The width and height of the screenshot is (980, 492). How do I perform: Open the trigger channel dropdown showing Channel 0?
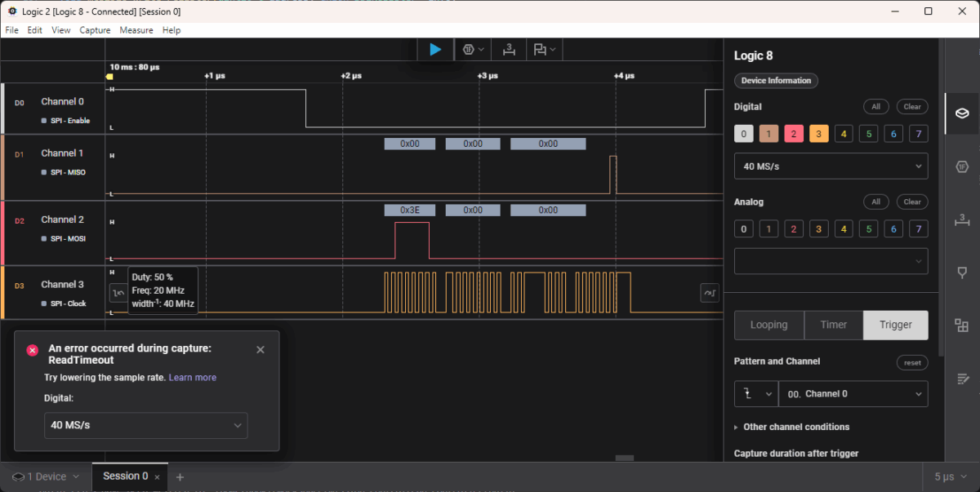(x=853, y=393)
